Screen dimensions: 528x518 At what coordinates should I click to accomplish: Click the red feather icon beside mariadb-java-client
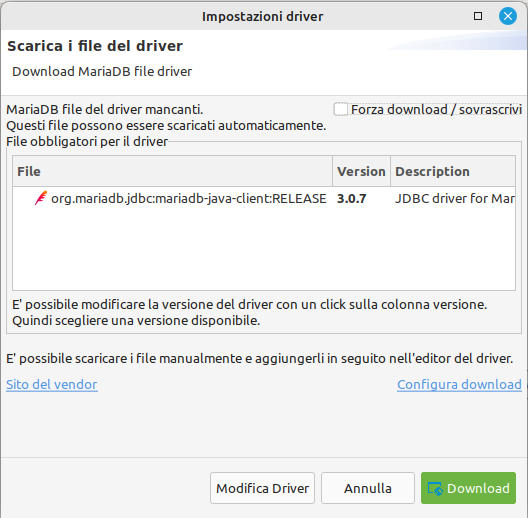(x=41, y=198)
